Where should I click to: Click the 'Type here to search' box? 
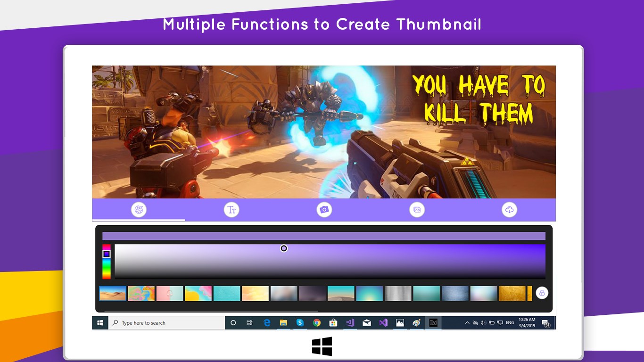pos(167,323)
